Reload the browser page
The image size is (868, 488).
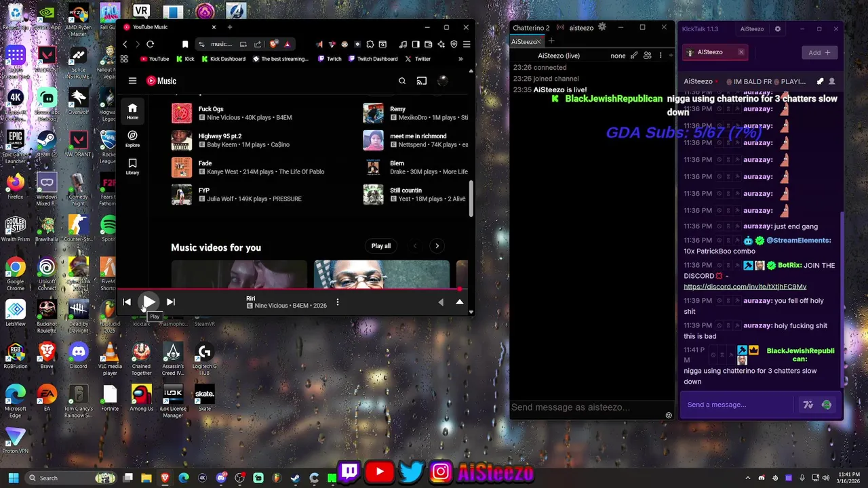point(150,44)
